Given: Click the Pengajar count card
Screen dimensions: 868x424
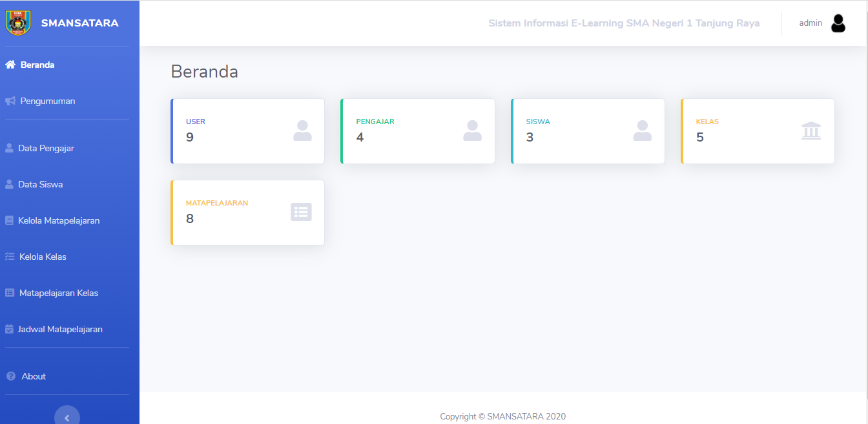Looking at the screenshot, I should click(x=417, y=131).
